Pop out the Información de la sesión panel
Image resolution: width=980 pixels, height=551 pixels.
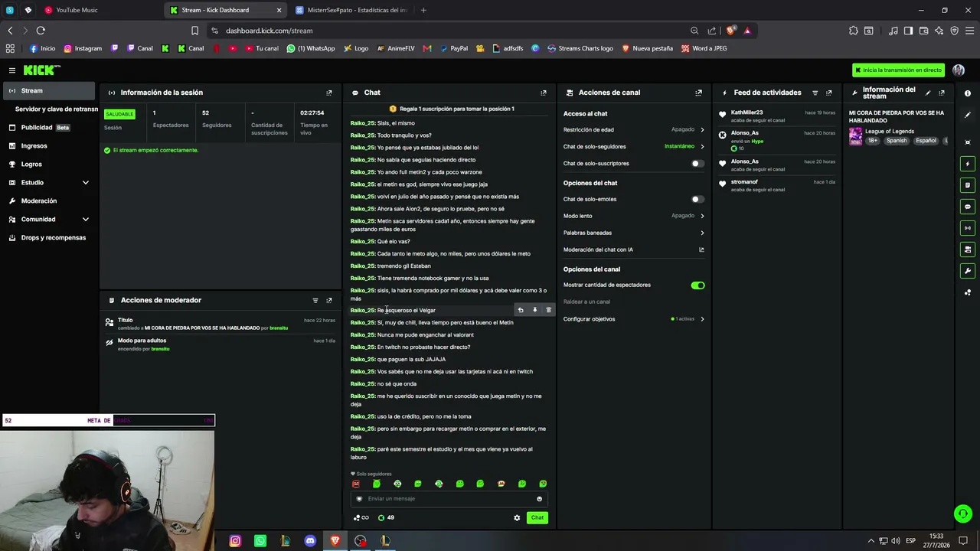(329, 93)
